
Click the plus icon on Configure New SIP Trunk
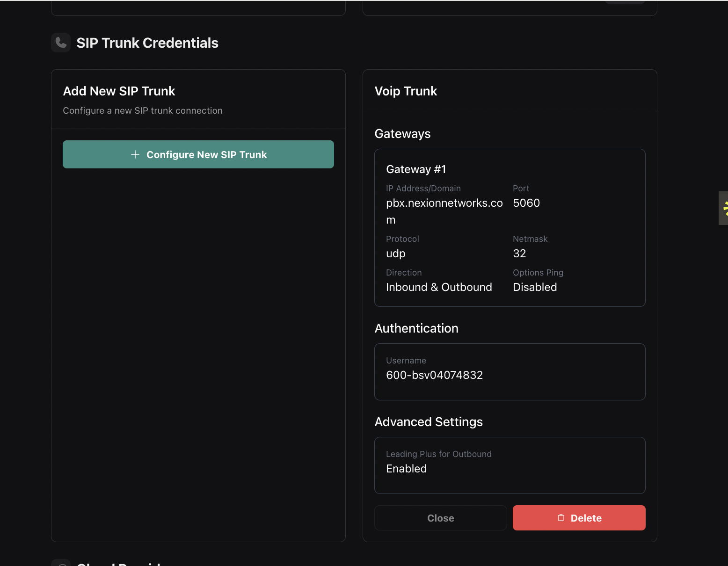135,154
